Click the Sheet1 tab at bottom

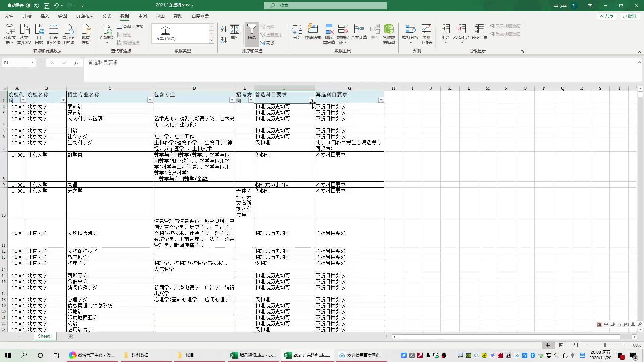click(45, 337)
